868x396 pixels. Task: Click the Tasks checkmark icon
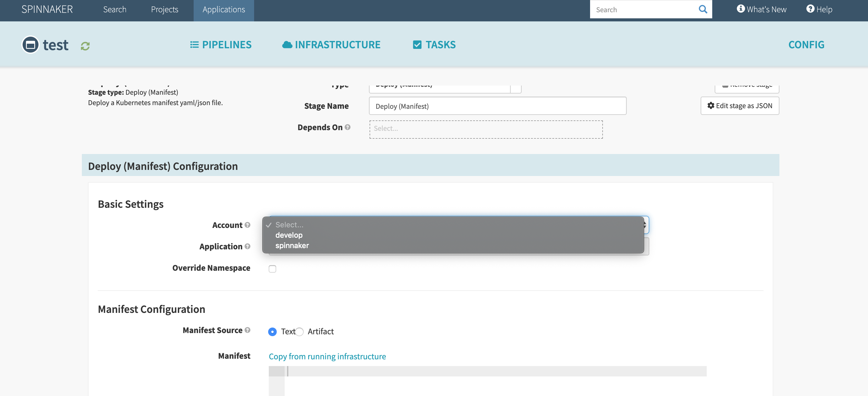click(417, 45)
